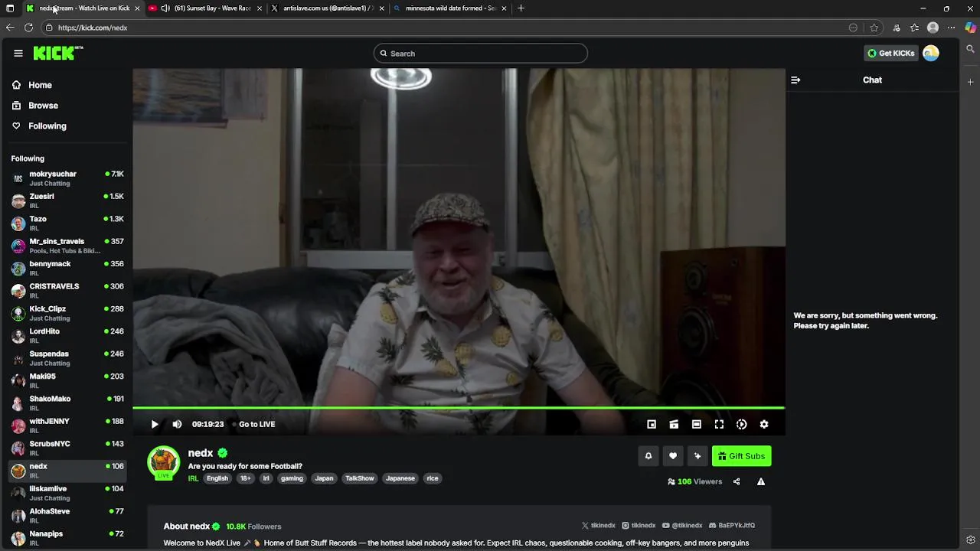Click the Gift Subs button
This screenshot has height=551, width=980.
coord(741,456)
